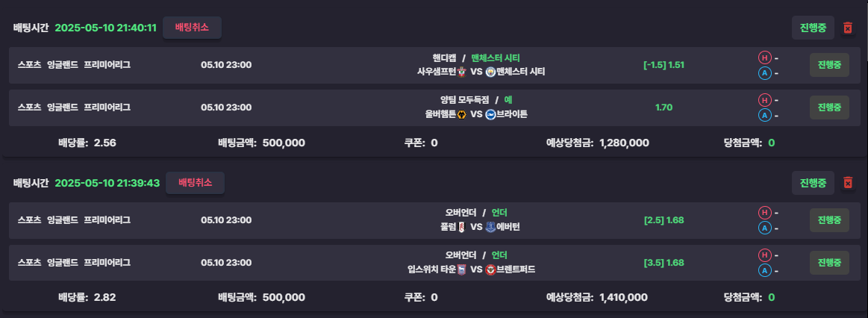Image resolution: width=868 pixels, height=318 pixels.
Task: Click the Fulham team crest icon
Action: (x=462, y=227)
